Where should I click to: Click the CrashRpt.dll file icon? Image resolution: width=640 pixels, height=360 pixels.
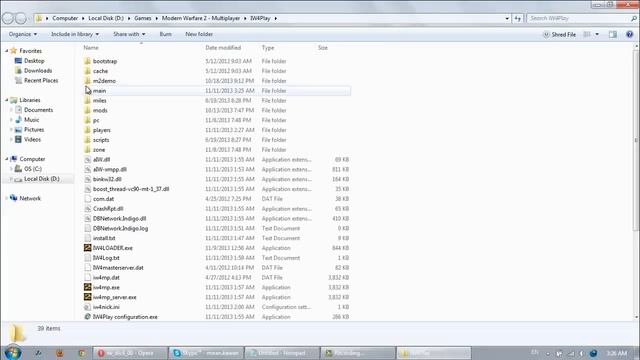[x=87, y=209]
